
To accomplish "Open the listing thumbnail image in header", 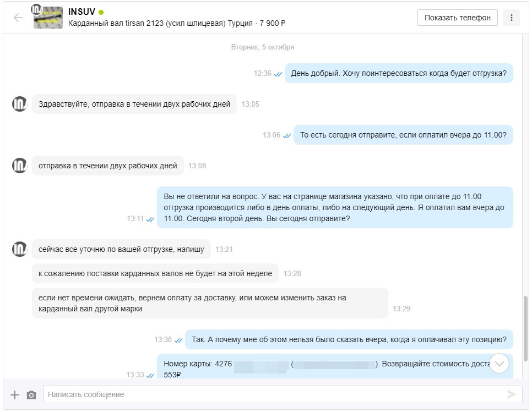I will 48,19.
